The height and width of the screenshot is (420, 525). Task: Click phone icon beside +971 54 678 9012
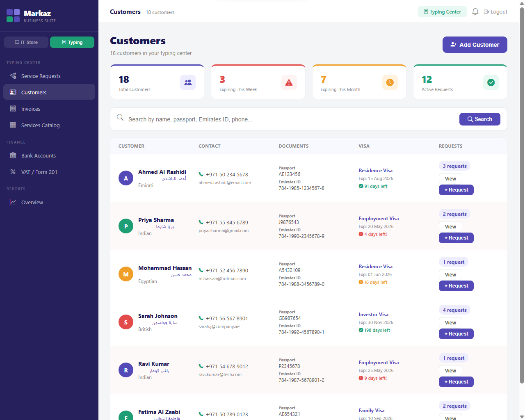click(x=201, y=366)
